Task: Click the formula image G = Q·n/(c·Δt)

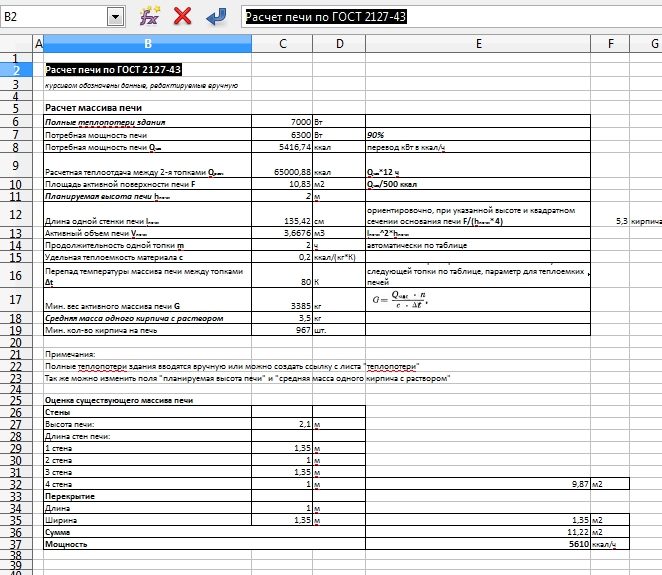Action: pos(400,299)
